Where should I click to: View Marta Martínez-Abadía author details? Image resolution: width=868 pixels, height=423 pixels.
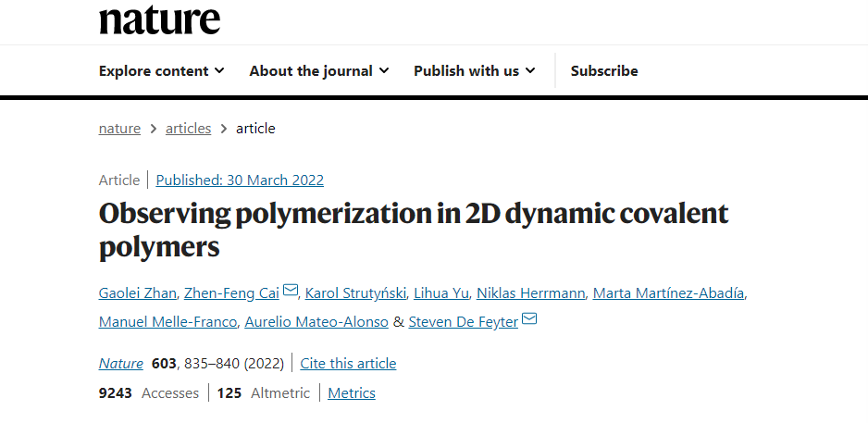click(668, 292)
